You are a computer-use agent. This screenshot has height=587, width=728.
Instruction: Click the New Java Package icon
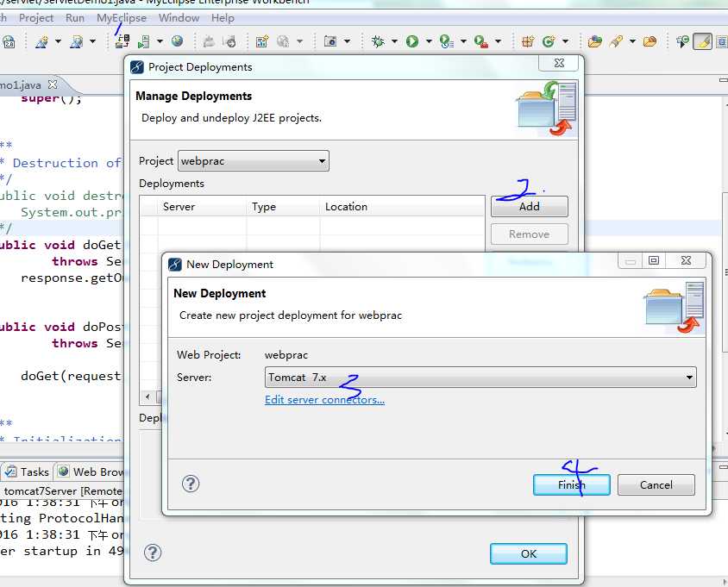[x=528, y=41]
